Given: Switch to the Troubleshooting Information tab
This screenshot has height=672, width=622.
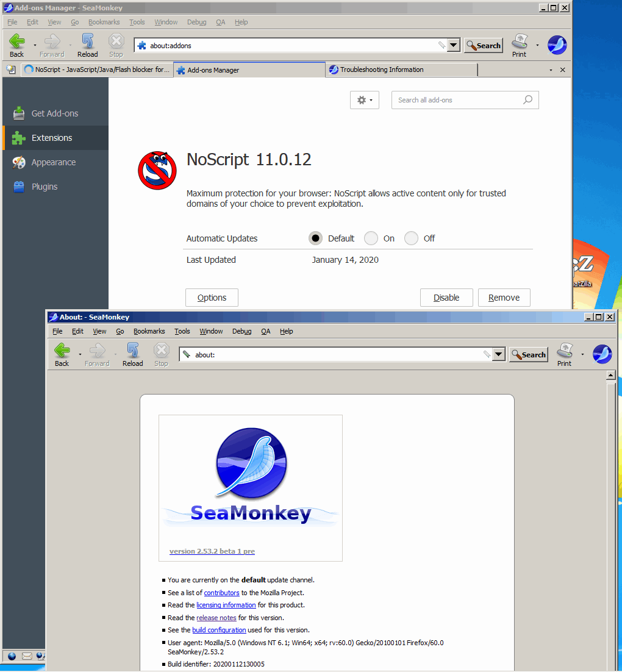Looking at the screenshot, I should click(402, 70).
